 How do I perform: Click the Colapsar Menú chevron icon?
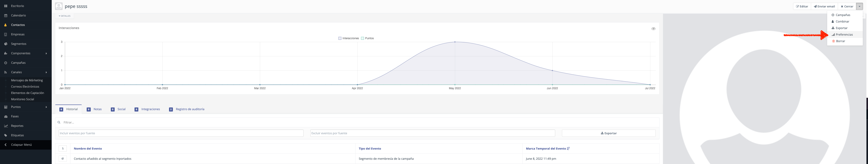point(6,145)
